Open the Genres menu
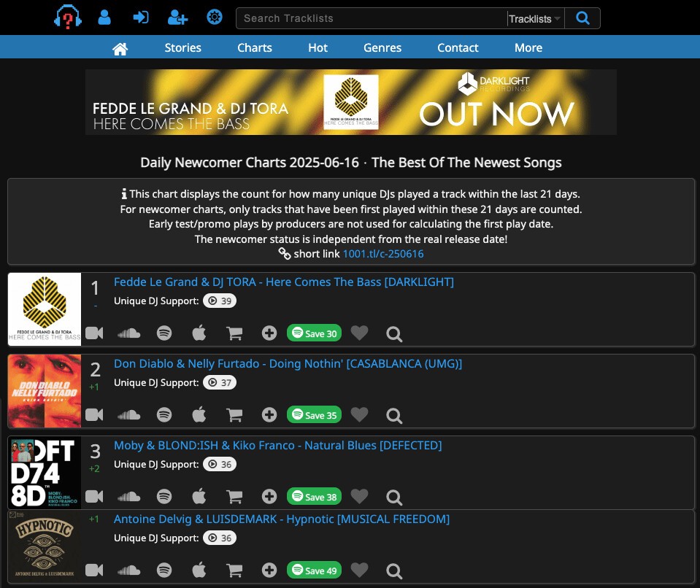The height and width of the screenshot is (588, 700). (382, 47)
